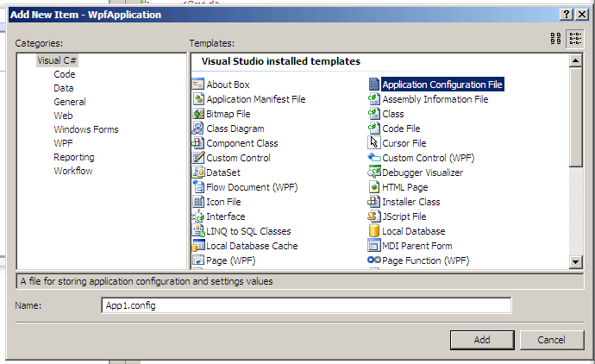Switch to small icons view
Viewport: 595px width, 364px height.
coord(575,38)
